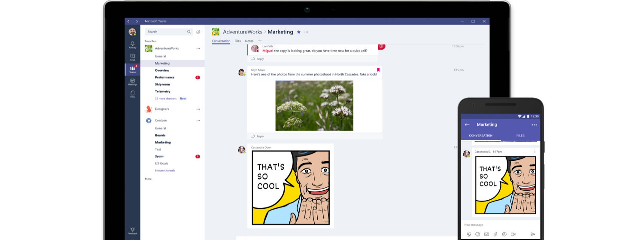This screenshot has width=644, height=240.
Task: Open the That's So Cool sticker on tablet
Action: (x=291, y=188)
